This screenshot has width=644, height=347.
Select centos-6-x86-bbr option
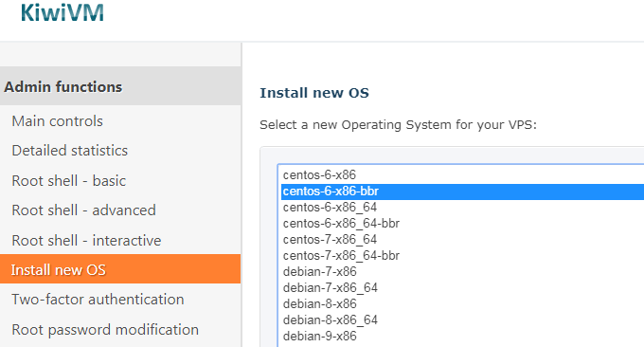(462, 192)
